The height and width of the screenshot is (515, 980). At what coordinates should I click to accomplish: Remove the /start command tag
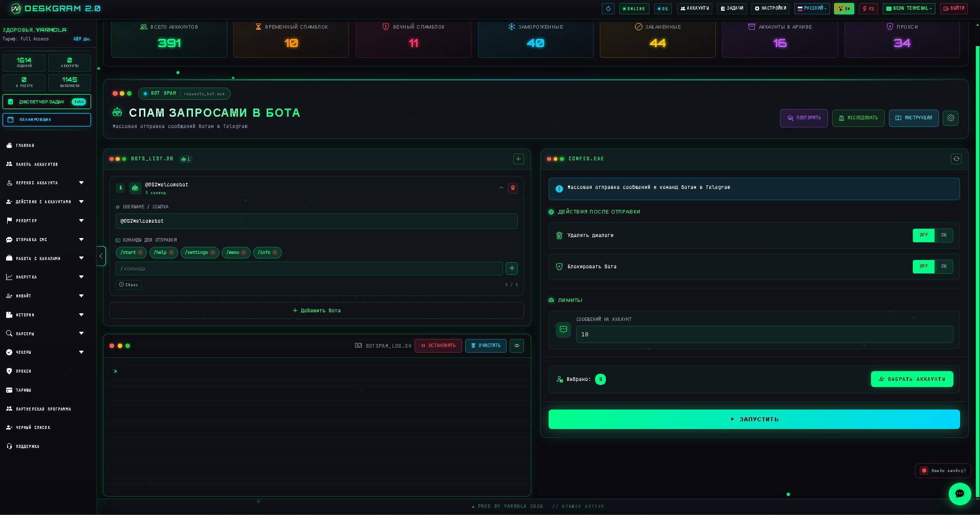[140, 252]
